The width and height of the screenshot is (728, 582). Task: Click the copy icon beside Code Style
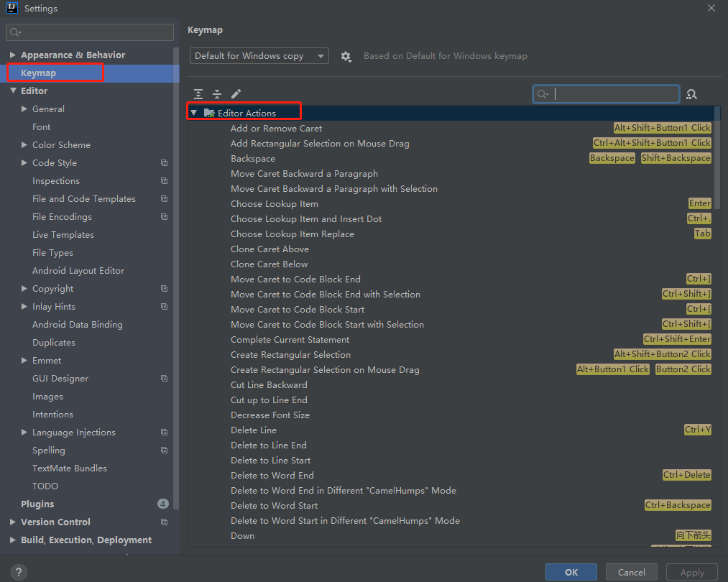pyautogui.click(x=164, y=163)
